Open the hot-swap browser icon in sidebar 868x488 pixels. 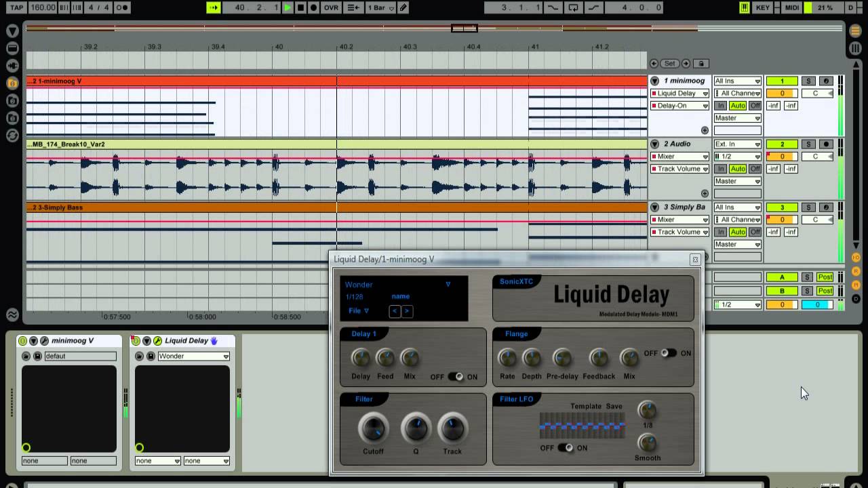pos(12,136)
